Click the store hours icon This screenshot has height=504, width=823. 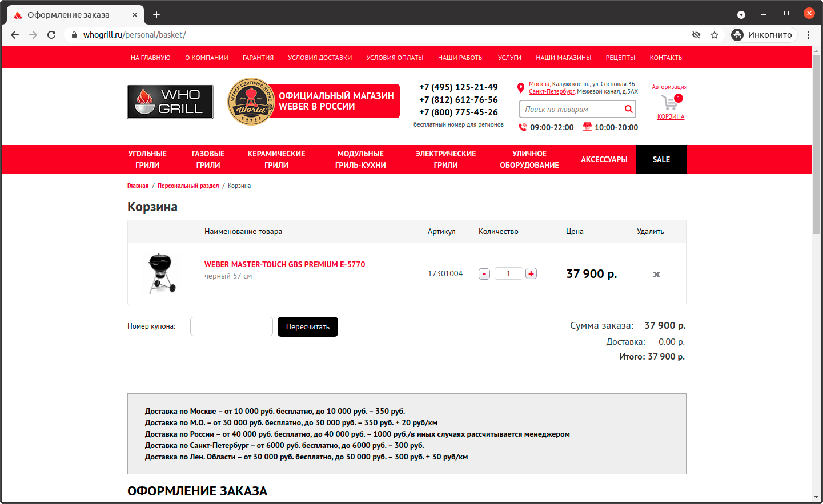587,127
